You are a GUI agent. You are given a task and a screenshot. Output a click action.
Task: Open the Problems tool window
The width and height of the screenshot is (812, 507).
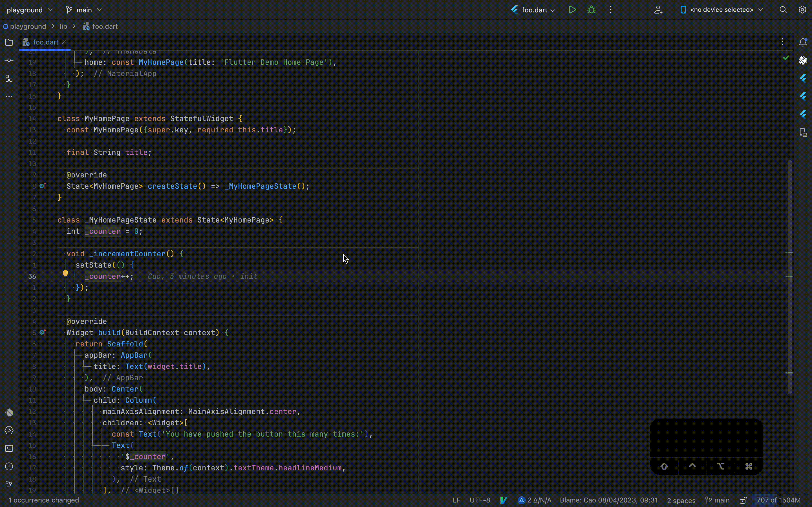point(9,466)
